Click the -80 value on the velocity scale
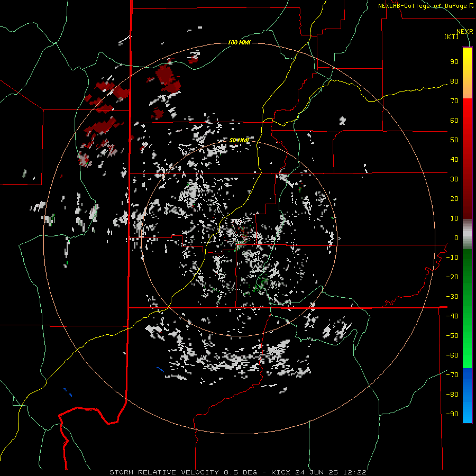This screenshot has height=476, width=476. (x=452, y=395)
